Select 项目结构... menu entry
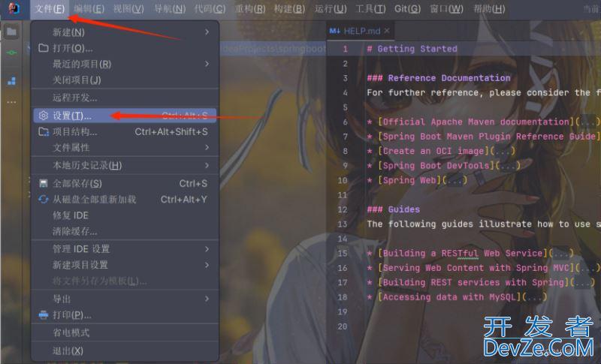This screenshot has height=364, width=601. tap(125, 131)
